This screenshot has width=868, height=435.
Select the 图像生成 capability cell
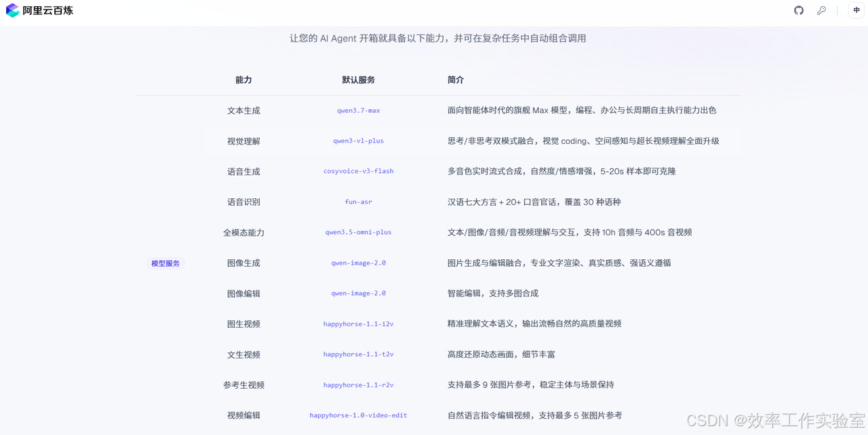click(243, 263)
